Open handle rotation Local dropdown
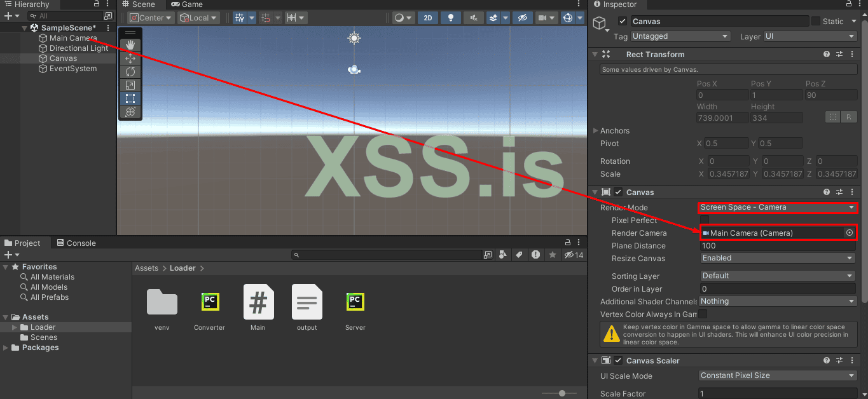This screenshot has width=868, height=399. coord(198,18)
